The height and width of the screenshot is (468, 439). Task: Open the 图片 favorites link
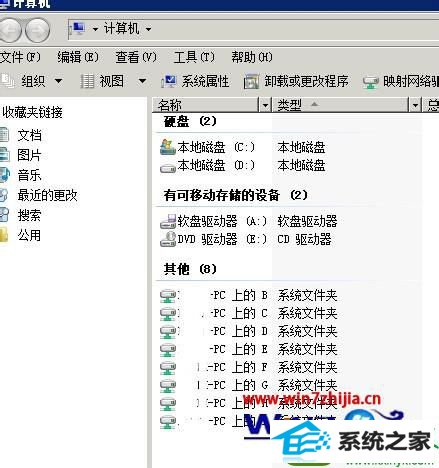[30, 155]
